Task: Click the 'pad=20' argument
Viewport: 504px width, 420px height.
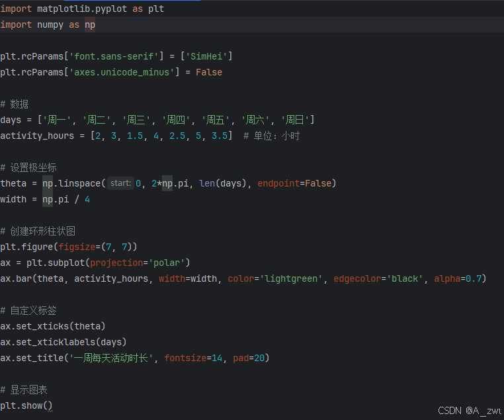Action: pos(249,358)
